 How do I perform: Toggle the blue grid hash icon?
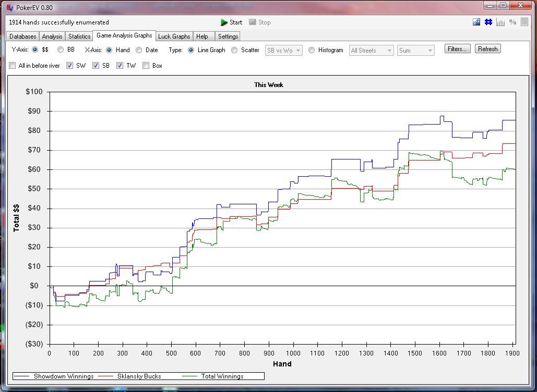tap(488, 22)
